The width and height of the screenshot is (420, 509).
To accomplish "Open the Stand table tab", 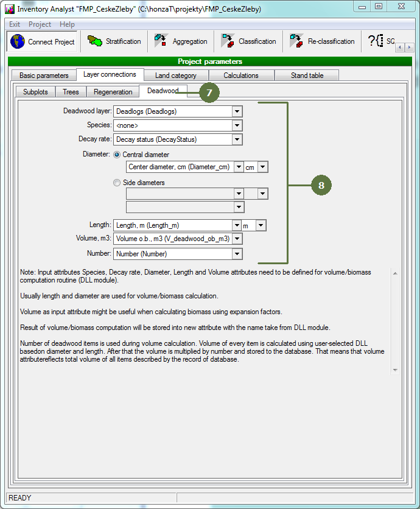I will (307, 75).
